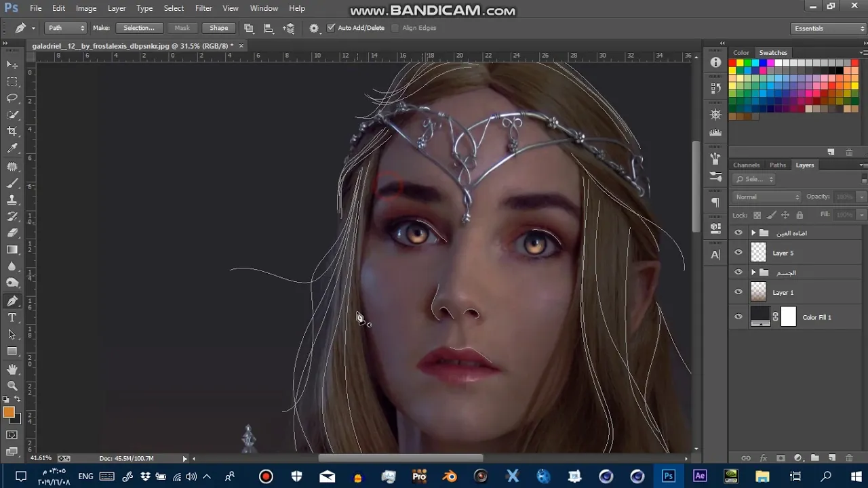Toggle lock transparent pixels
This screenshot has height=488, width=868.
click(757, 215)
